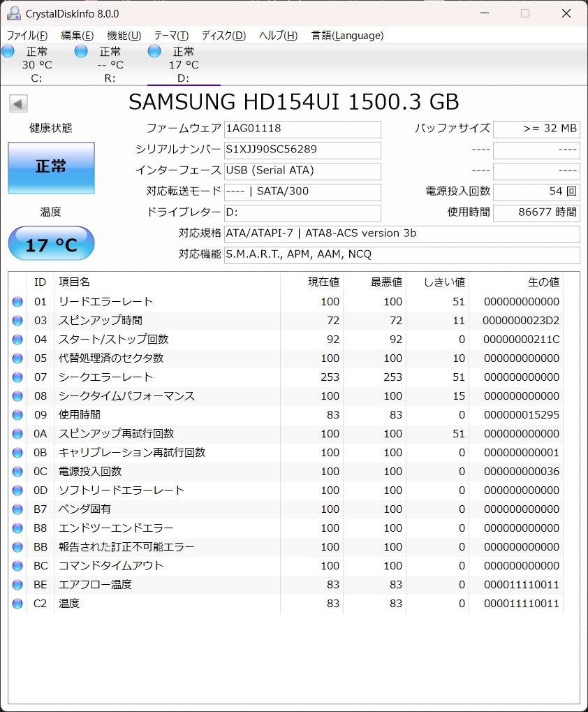Screen dimensions: 588x712
Task: Click the 17 °C temperature button
Action: [x=51, y=244]
